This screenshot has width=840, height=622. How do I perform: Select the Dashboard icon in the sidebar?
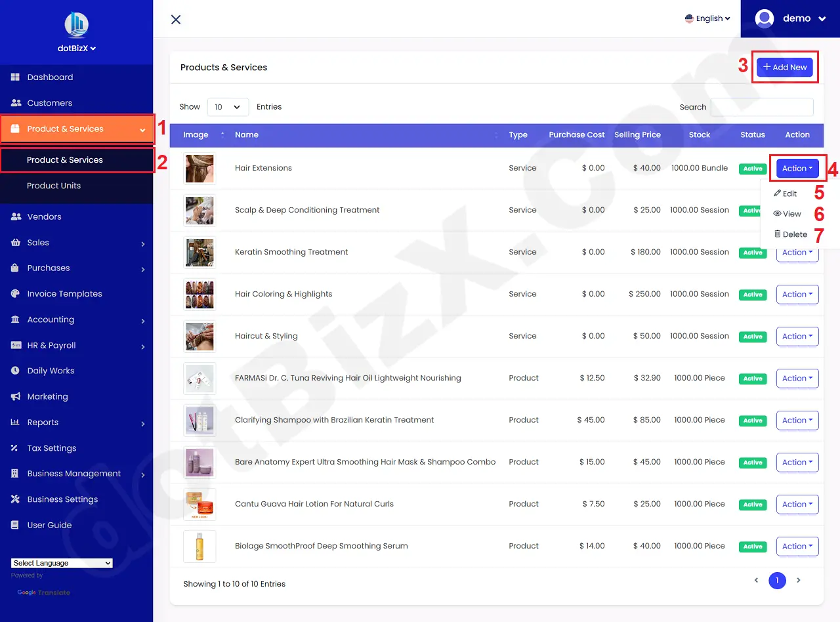(14, 77)
